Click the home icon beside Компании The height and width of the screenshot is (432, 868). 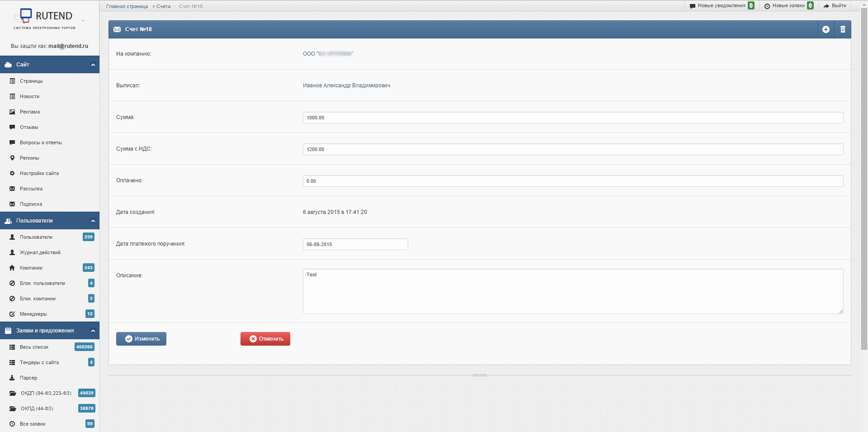tap(12, 268)
